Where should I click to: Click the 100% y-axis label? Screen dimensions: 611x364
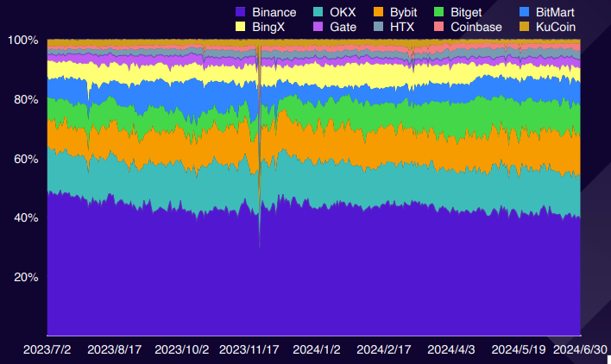pos(23,40)
